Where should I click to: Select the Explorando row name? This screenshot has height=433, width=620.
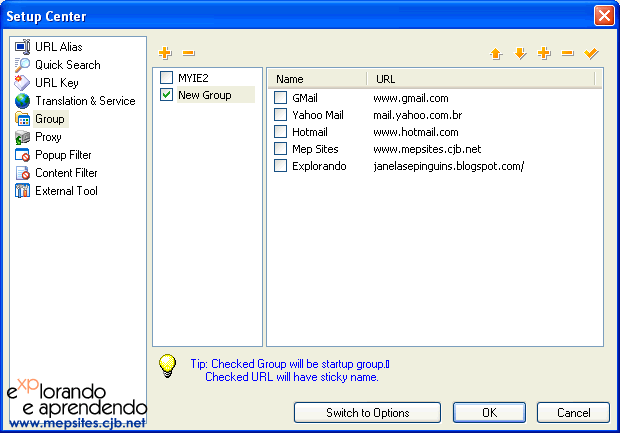319,166
